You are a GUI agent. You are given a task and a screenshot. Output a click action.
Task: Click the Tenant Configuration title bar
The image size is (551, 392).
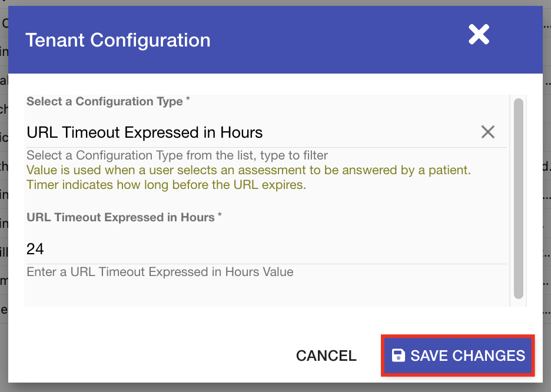point(118,39)
